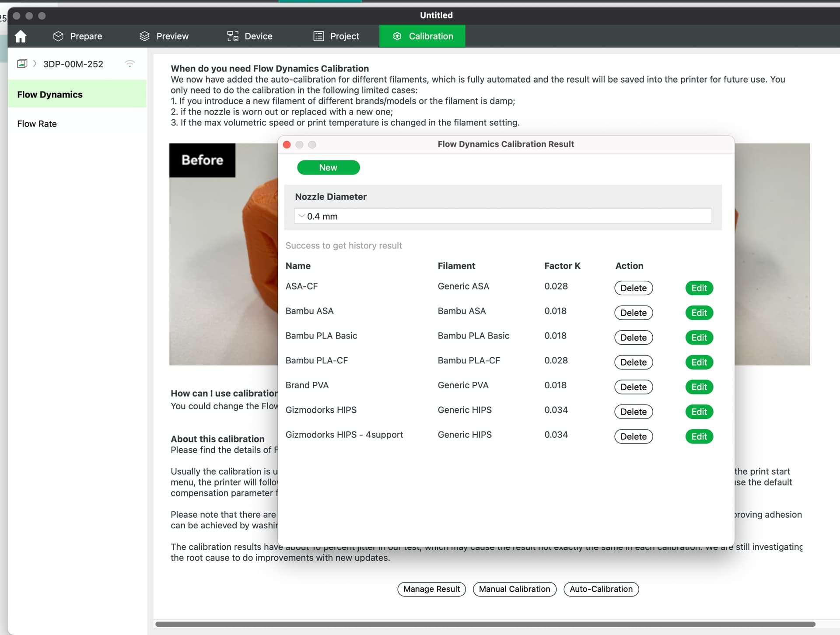Viewport: 840px width, 635px height.
Task: Delete the Bambu PLA-CF result
Action: (633, 362)
